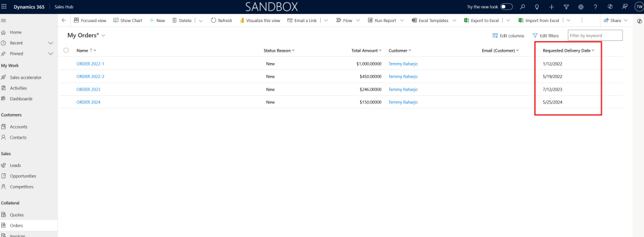Expand the dropdown arrow next to Delete
Viewport: 644px width, 237px height.
pos(200,21)
